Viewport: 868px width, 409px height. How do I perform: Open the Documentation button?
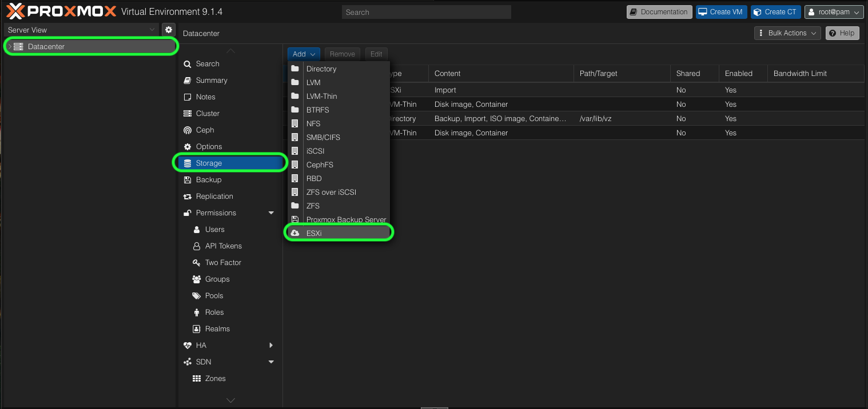point(659,12)
